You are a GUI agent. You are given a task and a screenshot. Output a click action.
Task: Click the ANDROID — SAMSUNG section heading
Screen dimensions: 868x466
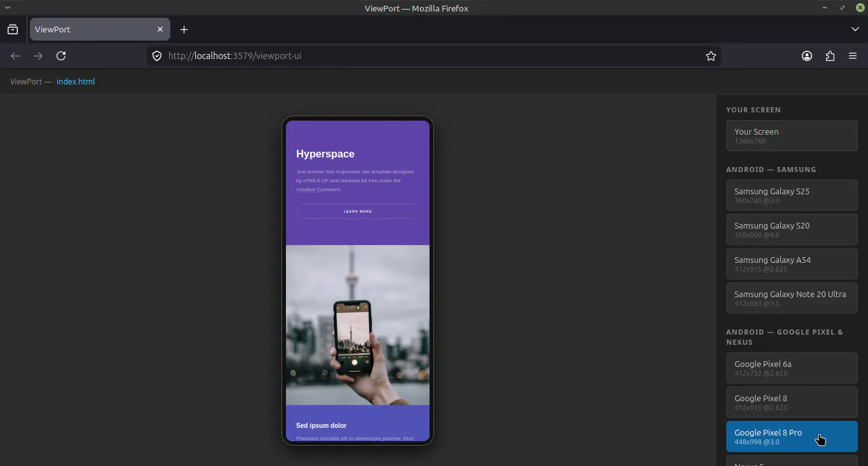771,170
